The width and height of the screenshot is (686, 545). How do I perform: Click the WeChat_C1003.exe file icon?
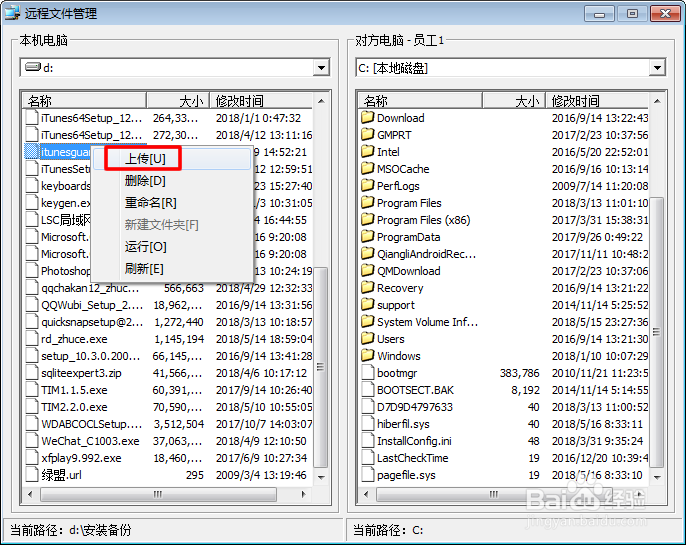(x=32, y=441)
